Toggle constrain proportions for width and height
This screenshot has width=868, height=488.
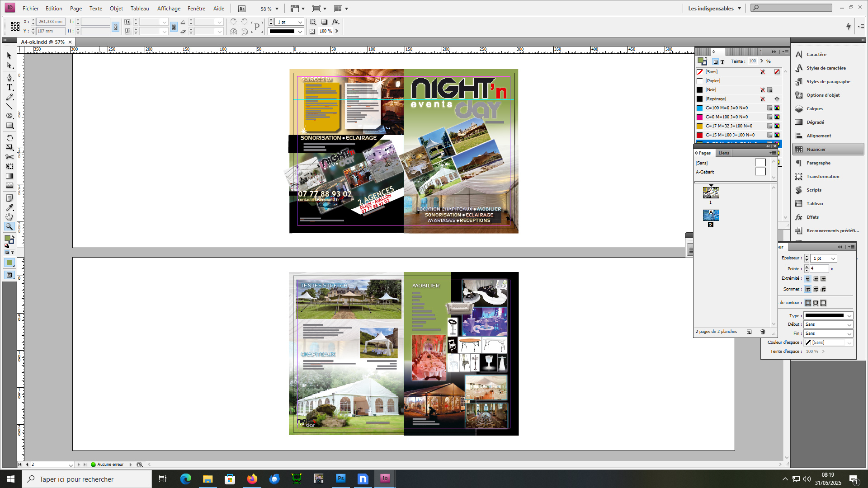pyautogui.click(x=116, y=27)
